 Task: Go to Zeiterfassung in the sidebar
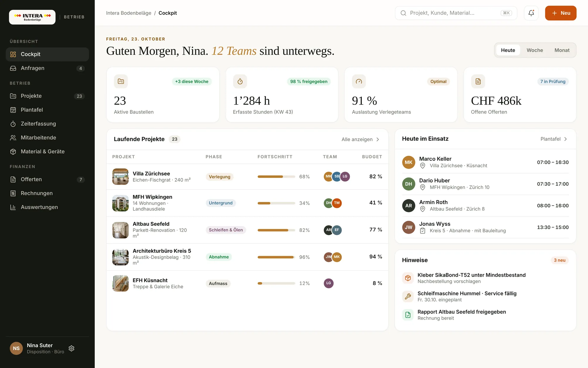click(x=47, y=124)
